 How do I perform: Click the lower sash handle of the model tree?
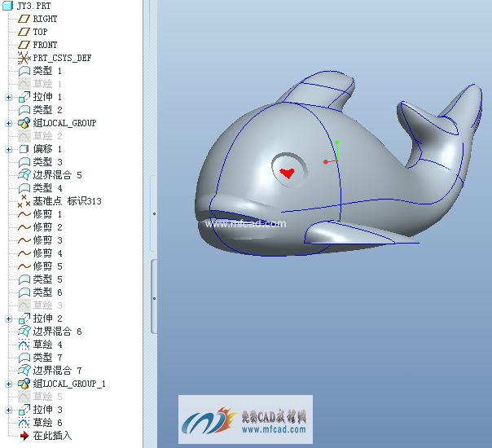(x=154, y=297)
